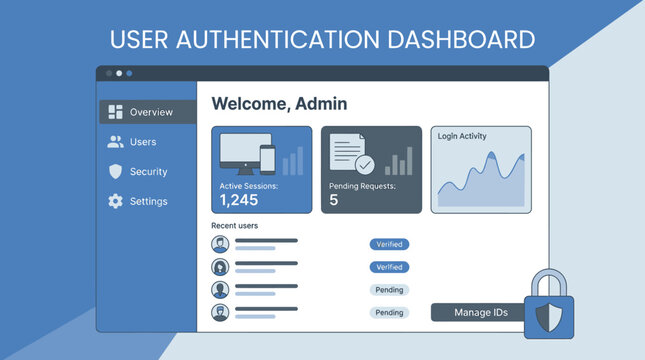Click the Users people icon

(115, 142)
